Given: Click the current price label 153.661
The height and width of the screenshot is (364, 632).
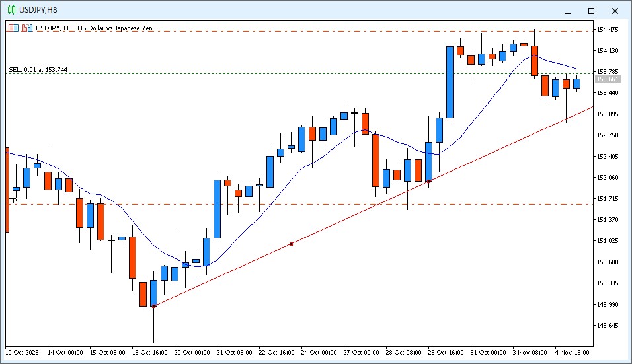Looking at the screenshot, I should point(608,79).
